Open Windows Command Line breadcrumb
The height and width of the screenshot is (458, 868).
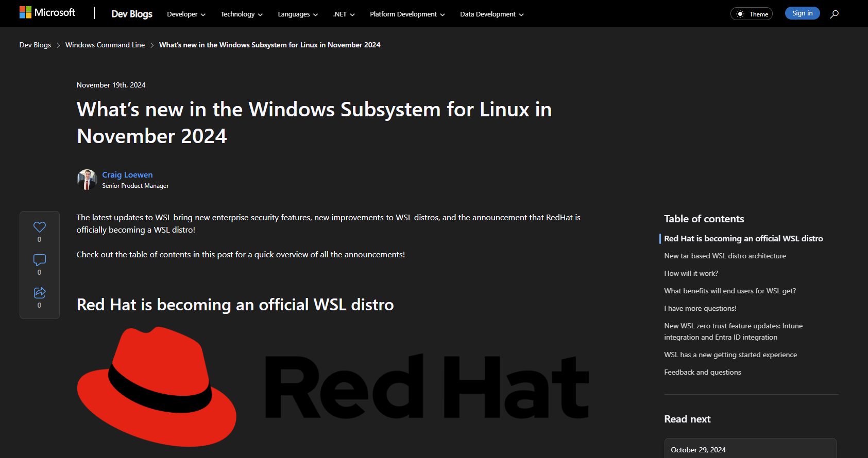click(x=105, y=45)
